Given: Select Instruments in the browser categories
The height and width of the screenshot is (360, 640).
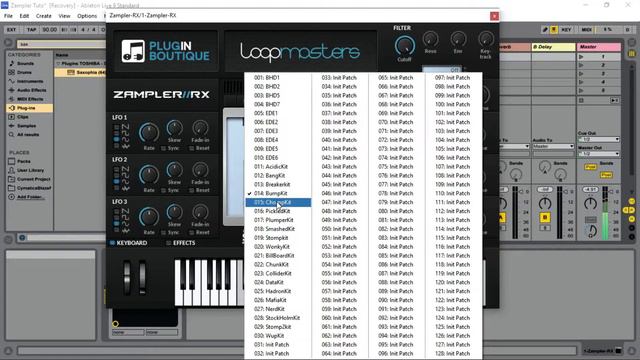Looking at the screenshot, I should 29,81.
